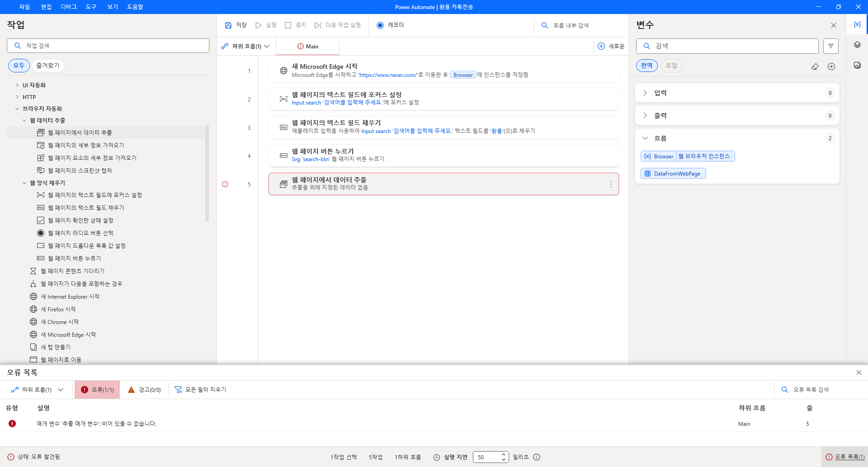Click 다음 작업 실행 step button
This screenshot has height=467, width=868.
pyautogui.click(x=337, y=25)
